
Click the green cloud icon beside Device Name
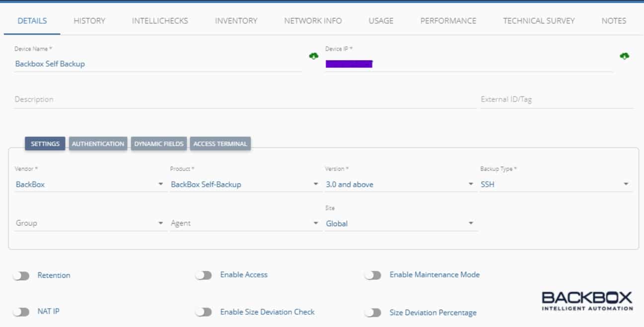[313, 56]
